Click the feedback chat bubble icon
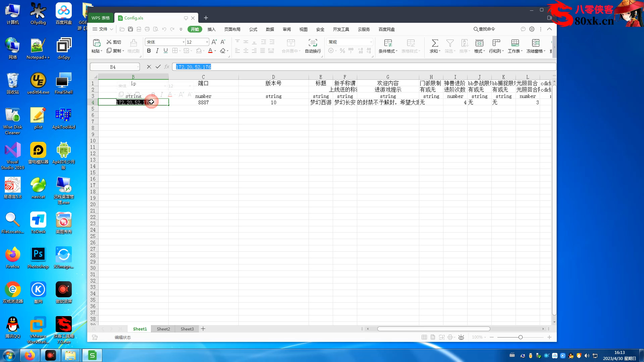The width and height of the screenshot is (644, 362). pos(523,29)
